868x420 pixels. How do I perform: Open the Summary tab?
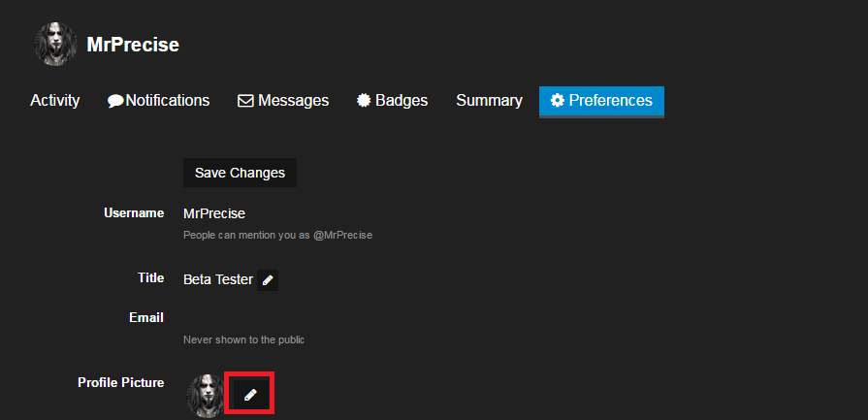489,101
